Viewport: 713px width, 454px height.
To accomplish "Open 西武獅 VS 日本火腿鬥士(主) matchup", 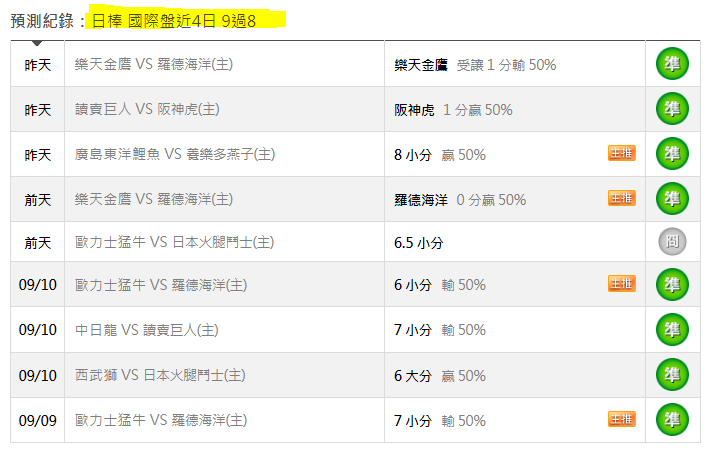I will pos(160,375).
